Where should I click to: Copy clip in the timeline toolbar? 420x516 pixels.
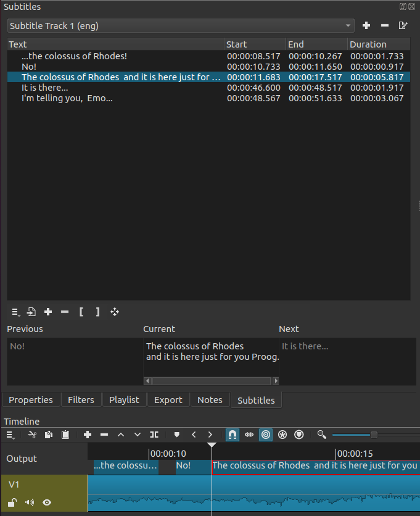pyautogui.click(x=49, y=435)
